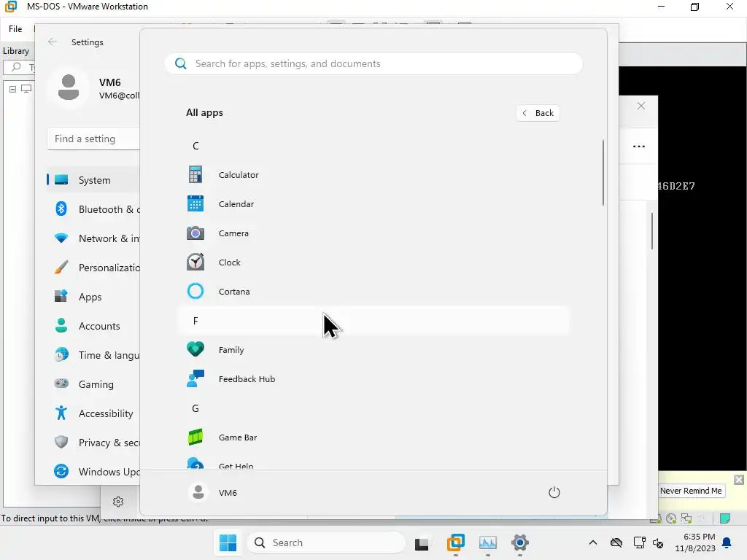Open the black taskbar app icon
747x560 pixels.
pos(422,543)
